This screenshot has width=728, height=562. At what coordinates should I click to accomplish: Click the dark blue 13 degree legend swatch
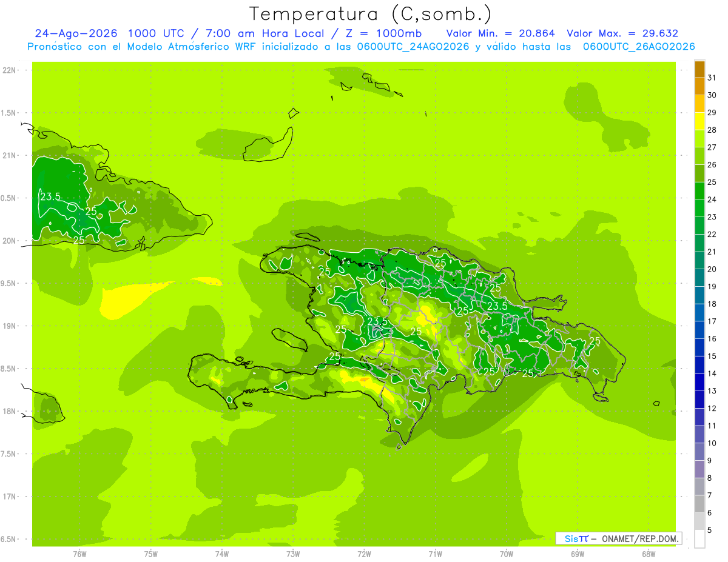(699, 383)
